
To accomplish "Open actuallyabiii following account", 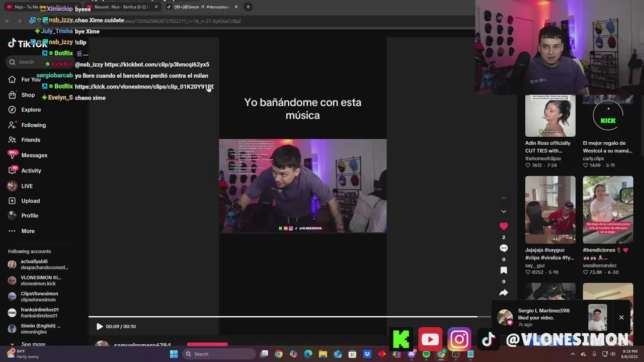I will (x=38, y=264).
